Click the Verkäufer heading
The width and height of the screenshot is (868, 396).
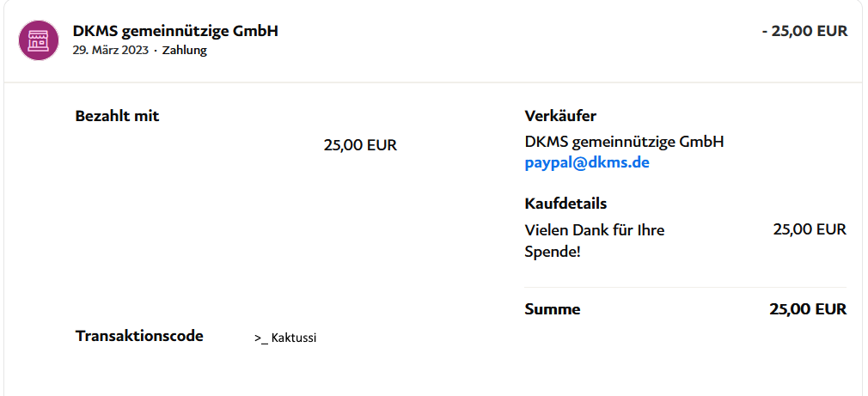(560, 116)
